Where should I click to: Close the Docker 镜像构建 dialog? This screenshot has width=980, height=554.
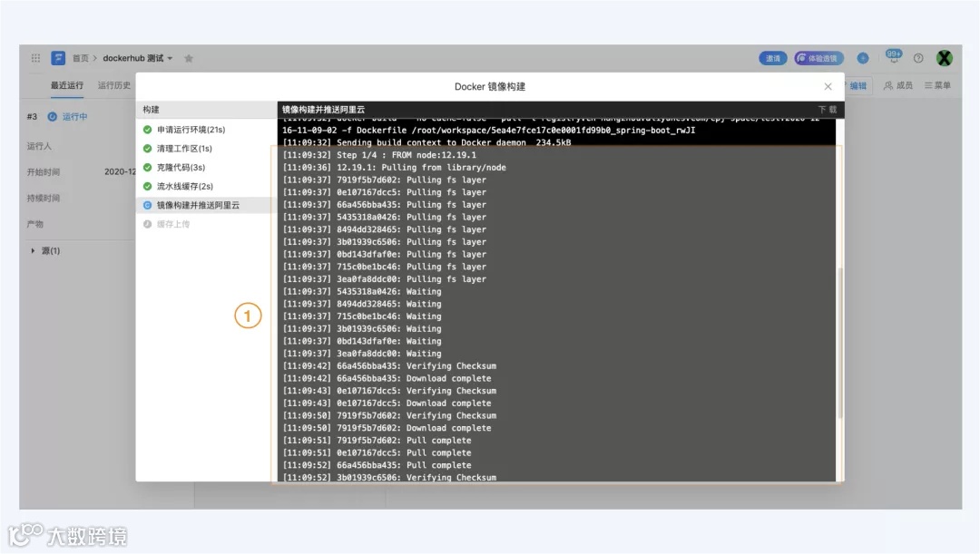coord(828,87)
